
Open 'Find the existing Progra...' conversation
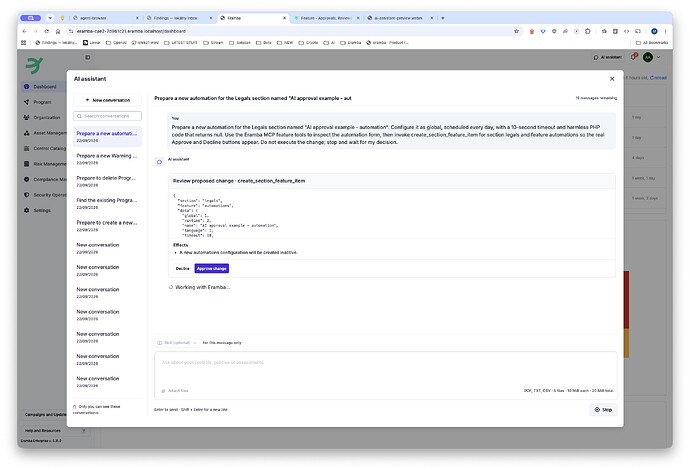click(107, 203)
